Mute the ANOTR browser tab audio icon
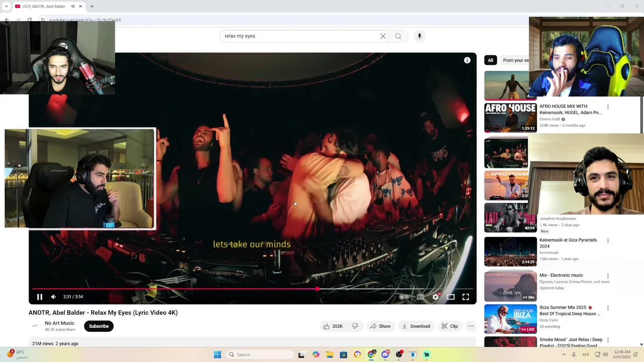This screenshot has width=644, height=362. point(73,7)
